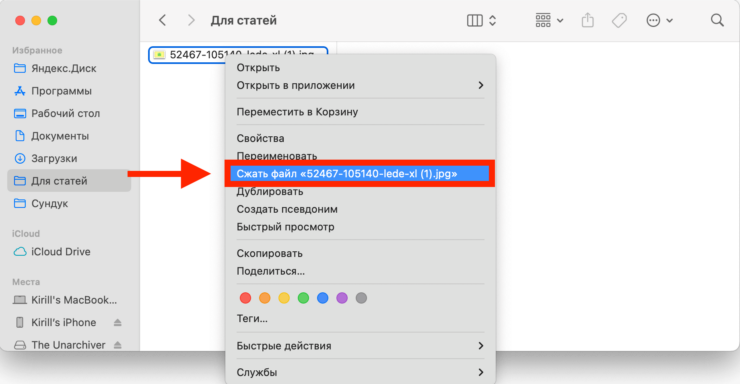
Task: Apply the blue tag color
Action: pyautogui.click(x=323, y=298)
